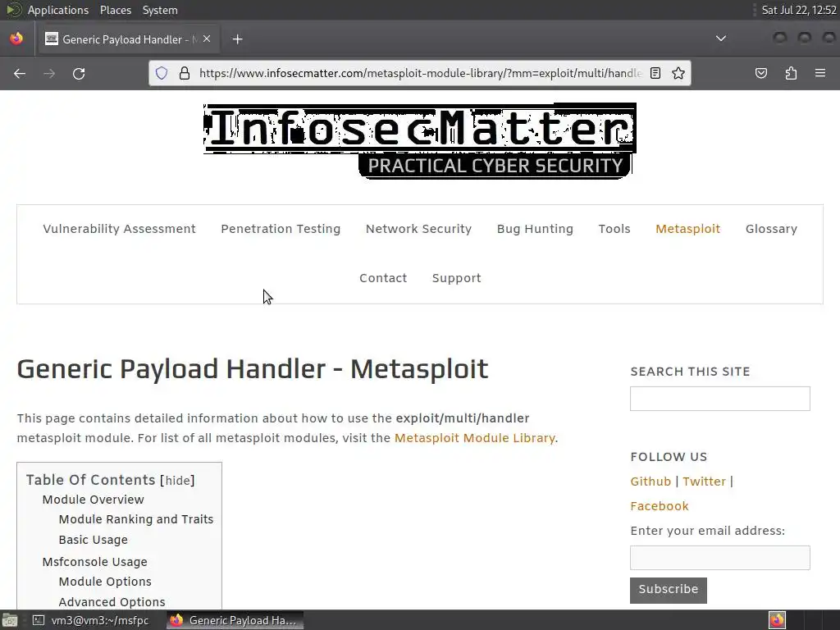Open the Contact nav item
The image size is (840, 630).
(383, 278)
